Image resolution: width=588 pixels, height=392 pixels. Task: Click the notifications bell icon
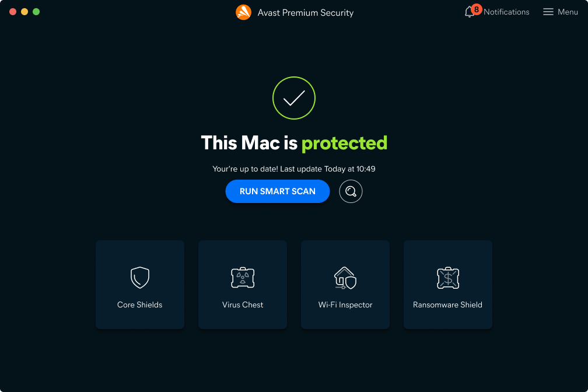pos(469,12)
